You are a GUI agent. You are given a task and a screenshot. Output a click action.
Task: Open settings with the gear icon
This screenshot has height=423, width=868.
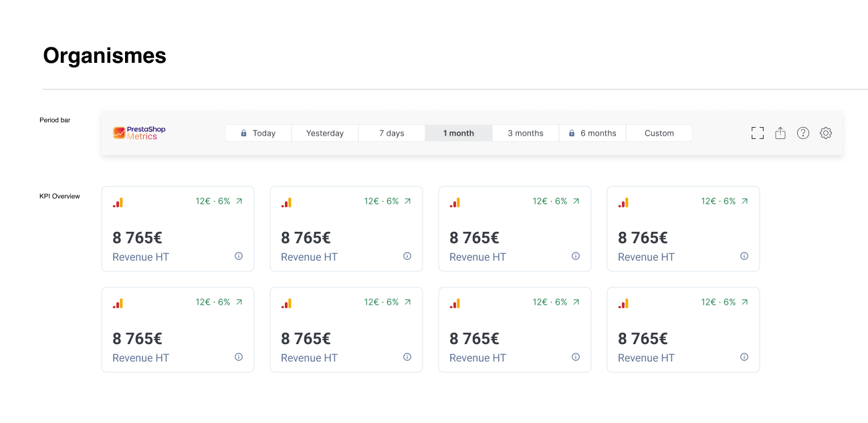[826, 133]
